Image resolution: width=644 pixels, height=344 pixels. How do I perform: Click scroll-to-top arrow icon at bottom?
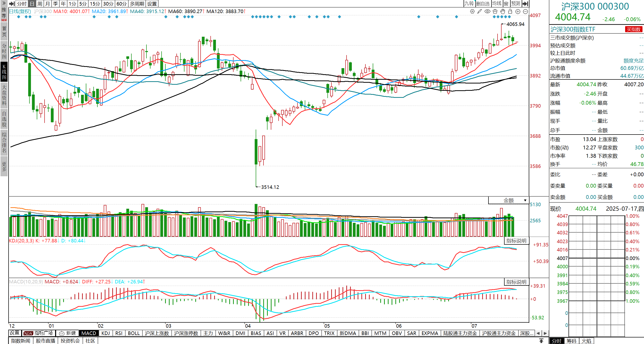541,340
